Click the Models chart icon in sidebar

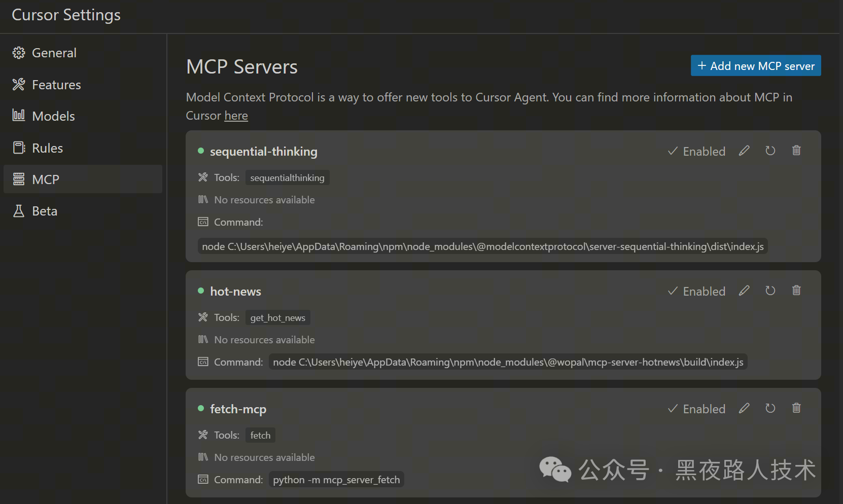pyautogui.click(x=19, y=116)
